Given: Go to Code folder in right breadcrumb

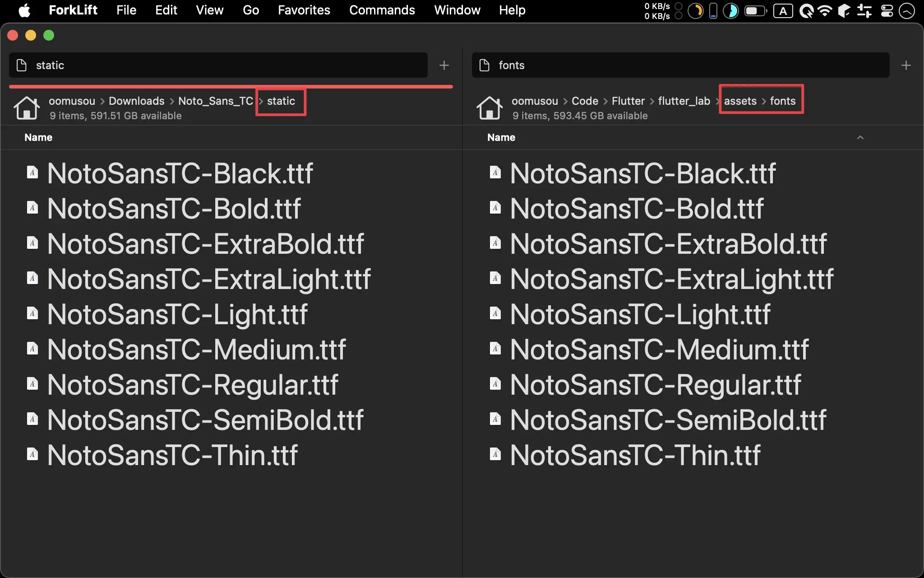Looking at the screenshot, I should [585, 101].
